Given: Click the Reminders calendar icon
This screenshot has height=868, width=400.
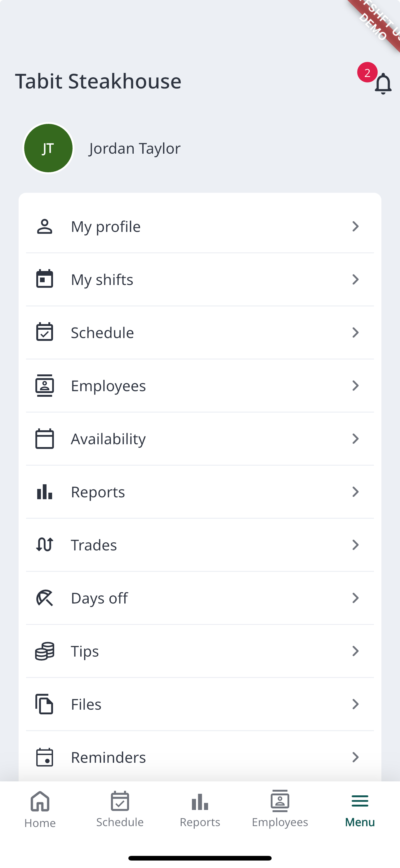Looking at the screenshot, I should (x=44, y=757).
